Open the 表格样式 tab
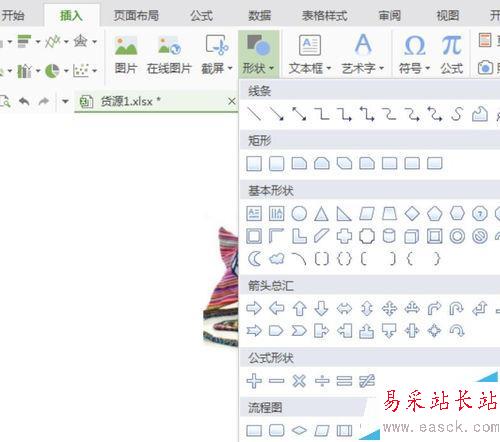 [325, 15]
